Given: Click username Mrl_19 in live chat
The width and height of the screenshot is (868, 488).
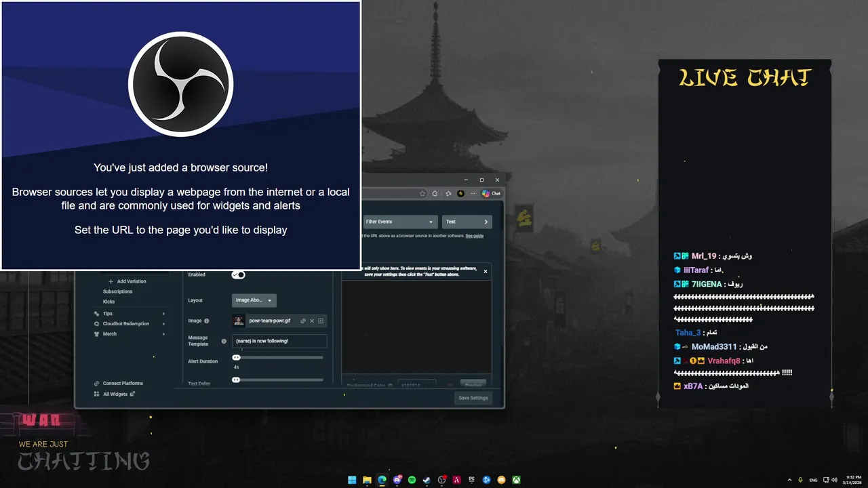Looking at the screenshot, I should (703, 256).
